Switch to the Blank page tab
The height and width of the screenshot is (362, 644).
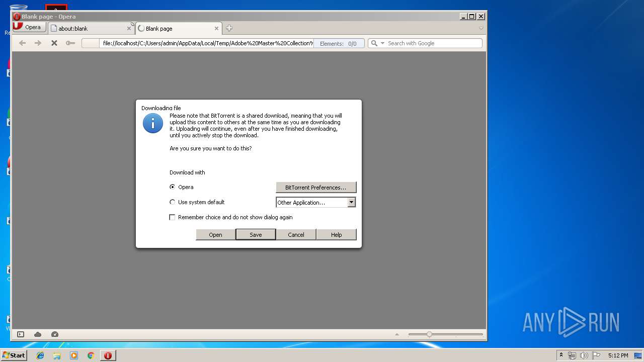[179, 28]
